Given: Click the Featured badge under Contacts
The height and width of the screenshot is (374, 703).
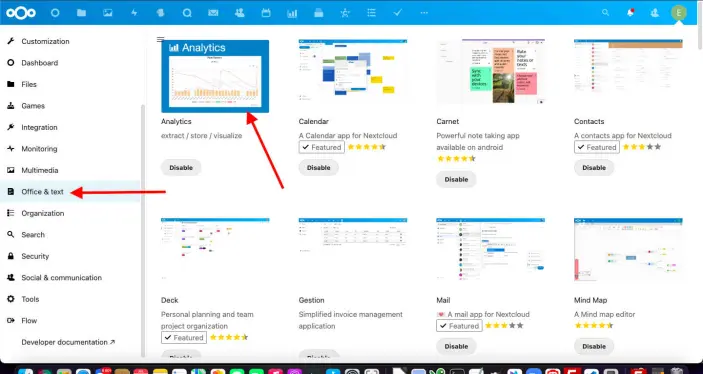Looking at the screenshot, I should pyautogui.click(x=597, y=147).
